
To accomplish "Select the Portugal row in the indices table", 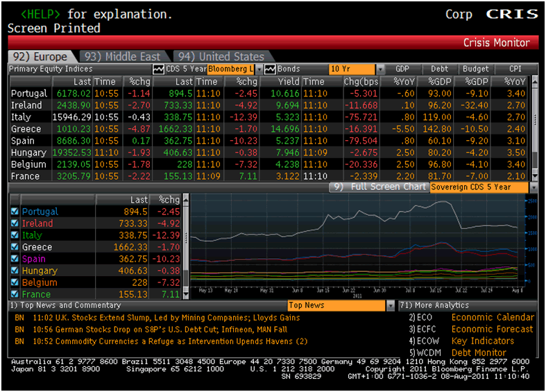I will point(268,93).
